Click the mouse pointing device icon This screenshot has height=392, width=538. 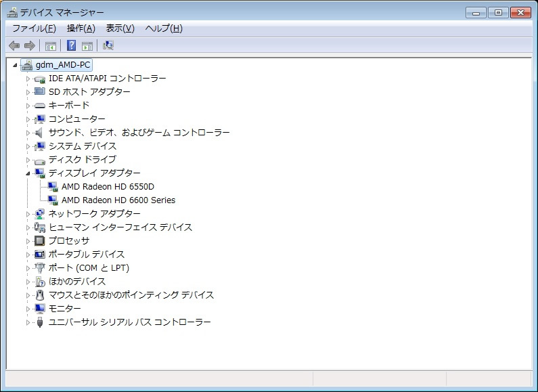(x=40, y=295)
